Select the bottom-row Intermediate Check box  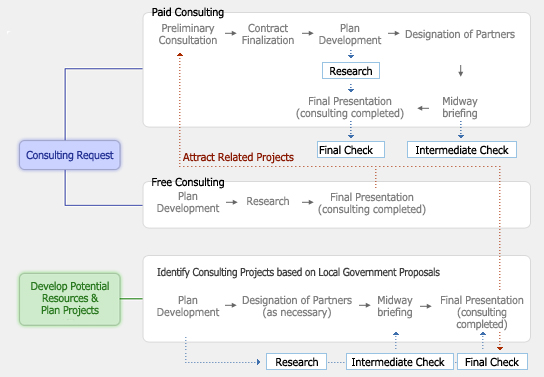[x=400, y=362]
